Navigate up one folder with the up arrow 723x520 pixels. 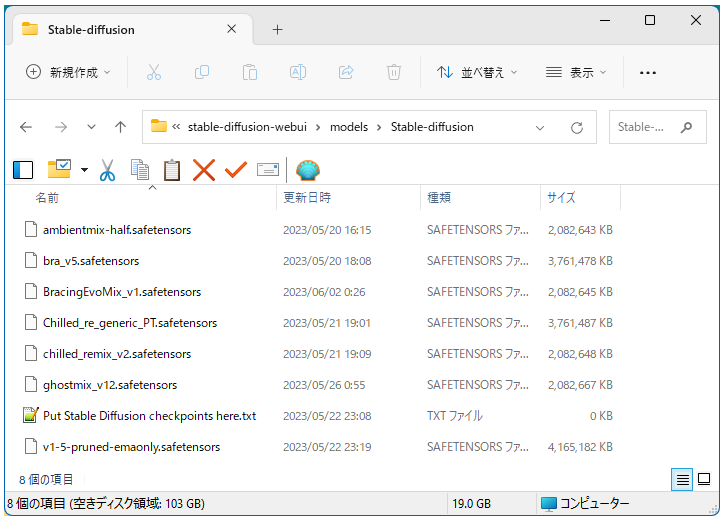(x=121, y=127)
